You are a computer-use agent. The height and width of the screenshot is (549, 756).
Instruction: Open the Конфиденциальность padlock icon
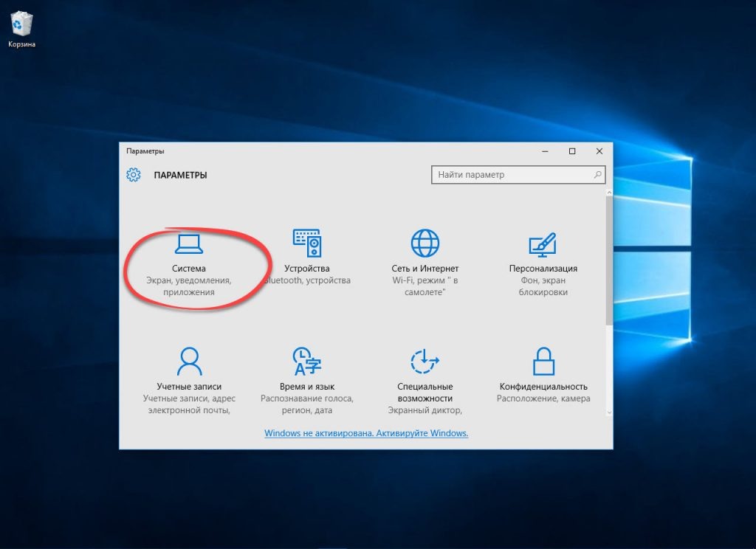[543, 361]
